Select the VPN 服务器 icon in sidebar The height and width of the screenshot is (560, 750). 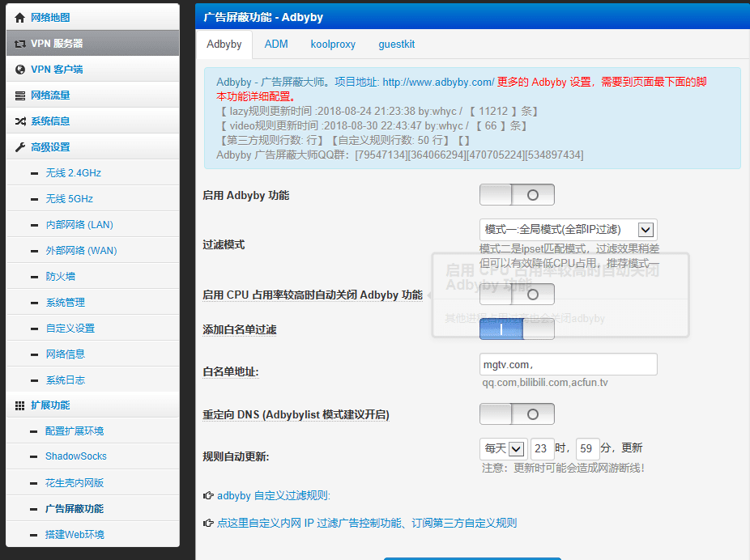pos(17,43)
